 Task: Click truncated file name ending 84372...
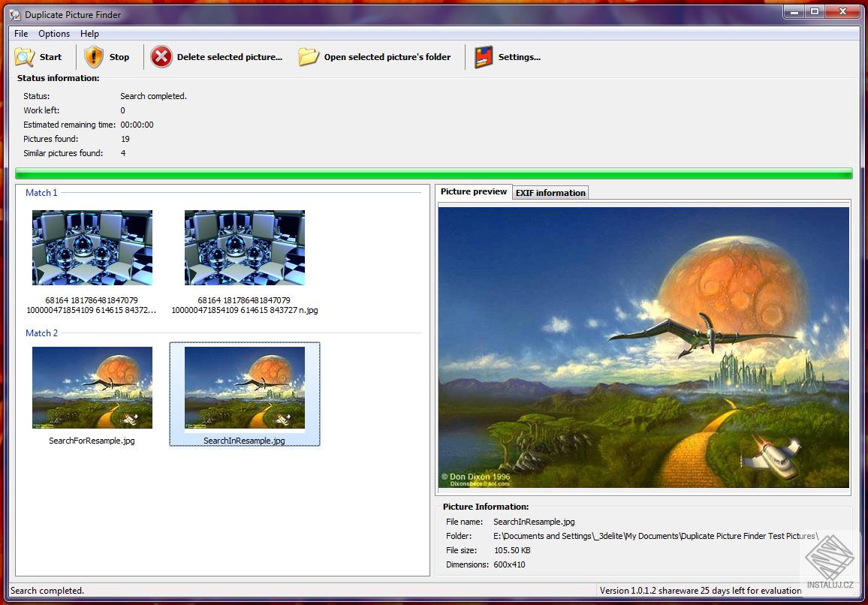point(92,305)
